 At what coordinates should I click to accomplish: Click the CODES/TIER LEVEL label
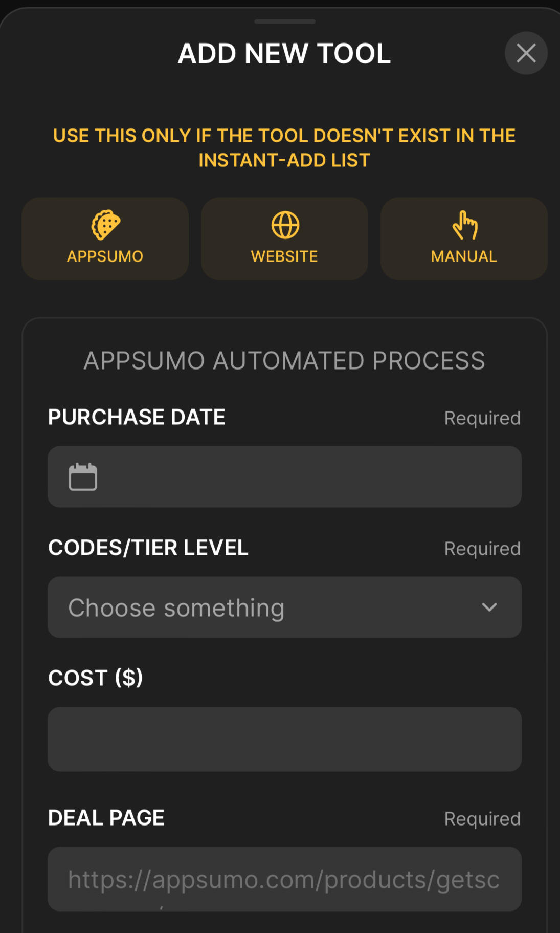click(148, 548)
